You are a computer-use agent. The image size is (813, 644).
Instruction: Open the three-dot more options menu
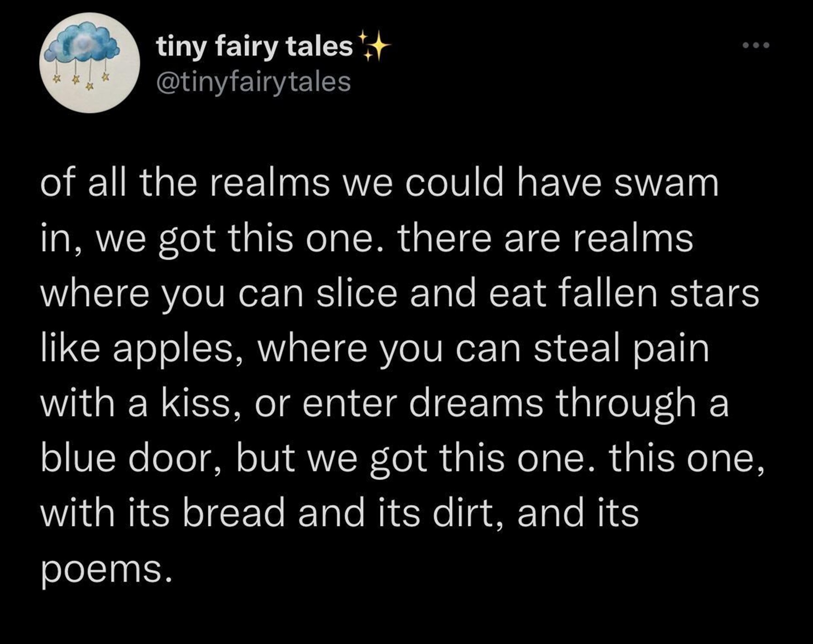tap(756, 45)
